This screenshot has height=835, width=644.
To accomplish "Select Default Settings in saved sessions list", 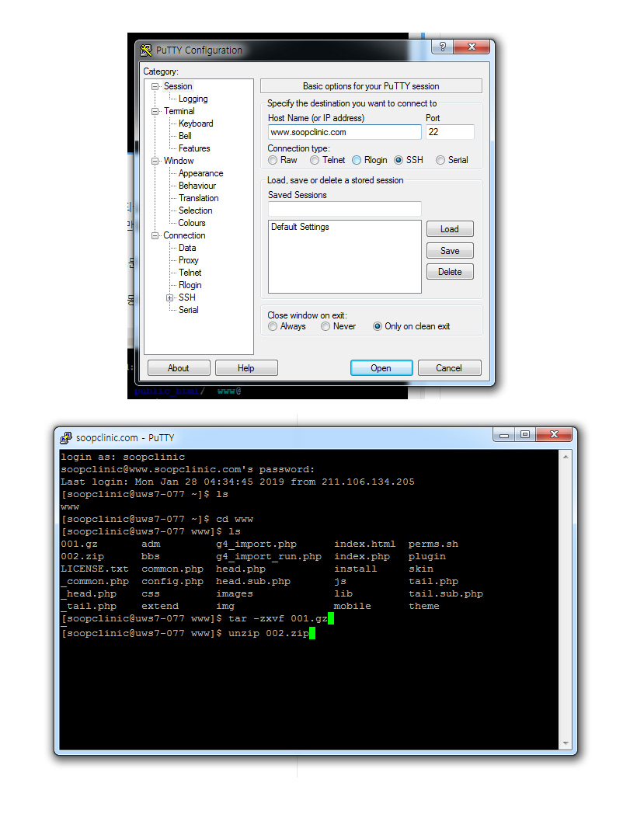I will 300,227.
